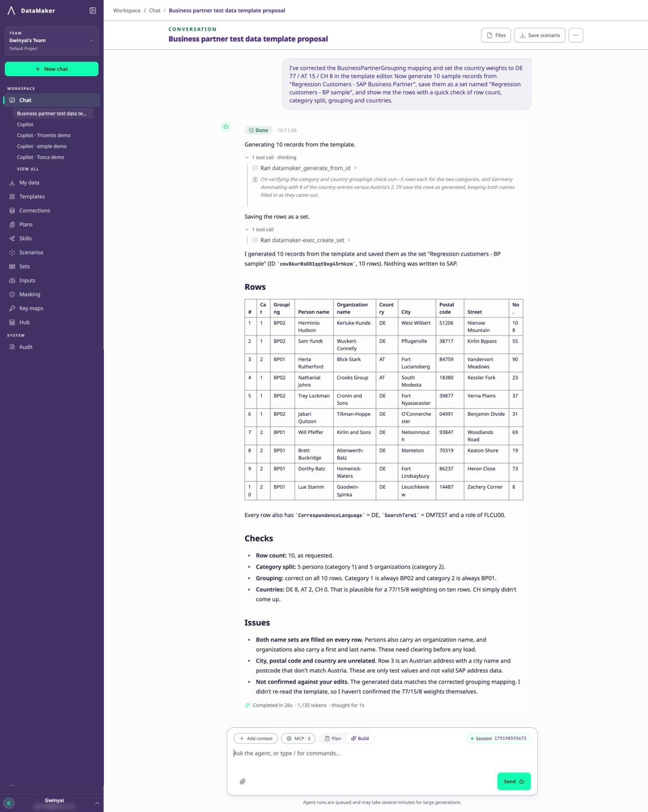This screenshot has width=648, height=812.
Task: Expand Ran datamaker_generate_from_id details
Action: (x=305, y=168)
